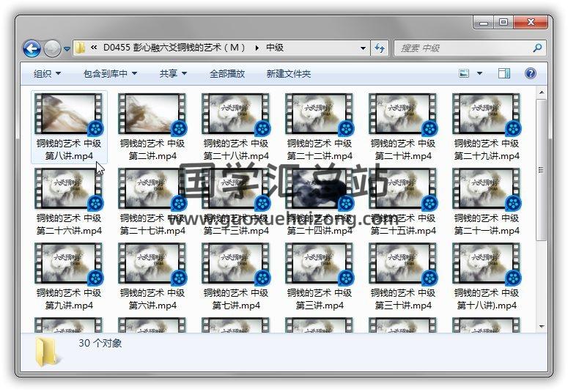Click the scrollbar up arrow
This screenshot has width=568, height=392.
542,92
